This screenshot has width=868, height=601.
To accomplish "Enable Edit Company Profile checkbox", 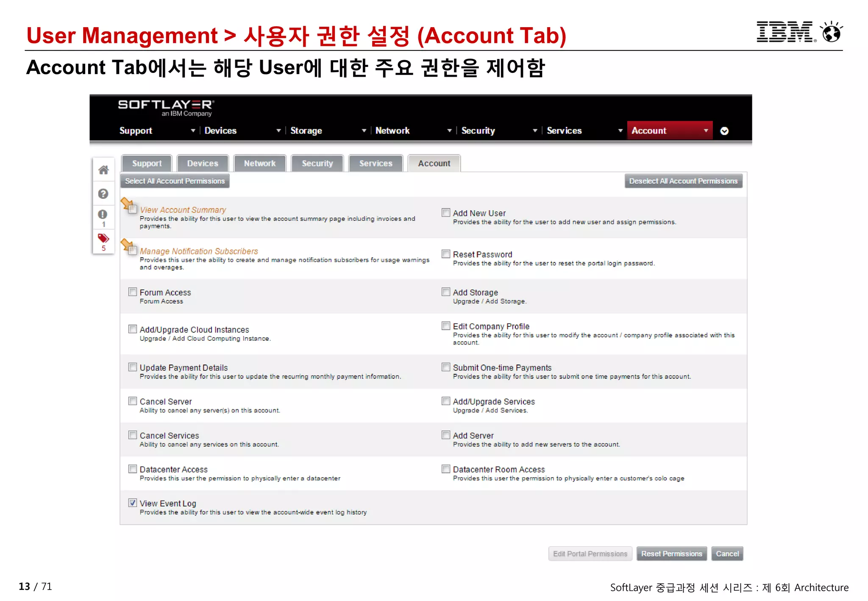I will coord(446,326).
